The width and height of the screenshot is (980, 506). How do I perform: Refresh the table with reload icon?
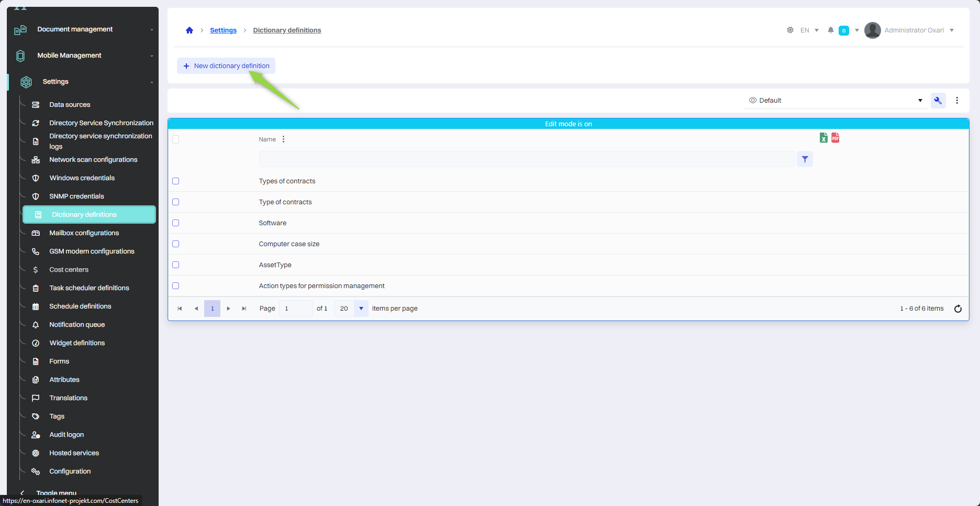pyautogui.click(x=958, y=309)
